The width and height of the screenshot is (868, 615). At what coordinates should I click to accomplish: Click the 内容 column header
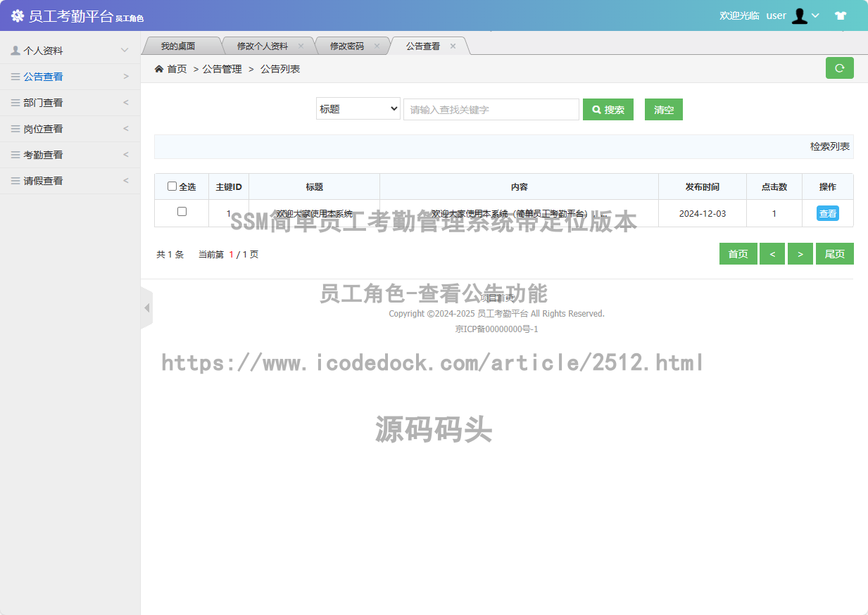(520, 187)
